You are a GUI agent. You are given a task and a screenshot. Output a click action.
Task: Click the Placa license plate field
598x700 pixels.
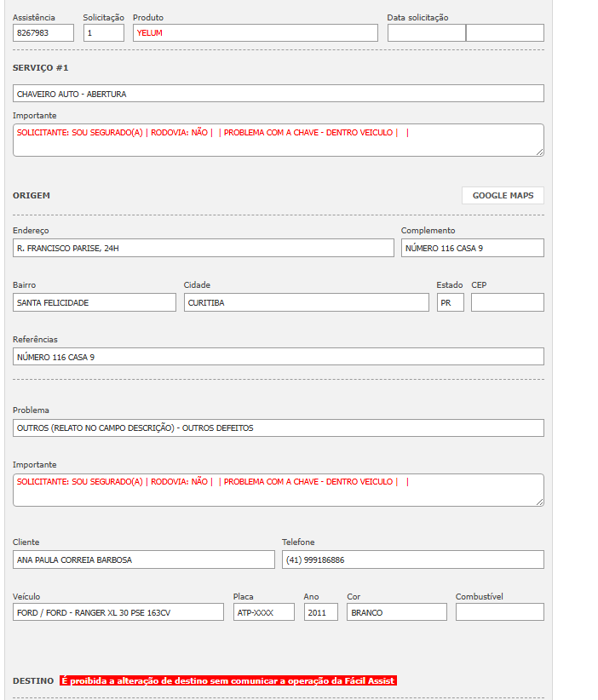[x=263, y=612]
